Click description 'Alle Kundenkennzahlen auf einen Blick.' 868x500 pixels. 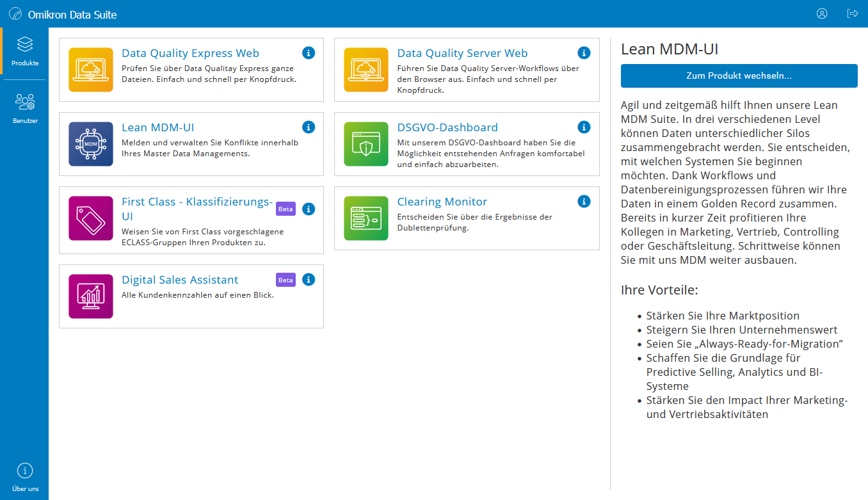(x=198, y=295)
